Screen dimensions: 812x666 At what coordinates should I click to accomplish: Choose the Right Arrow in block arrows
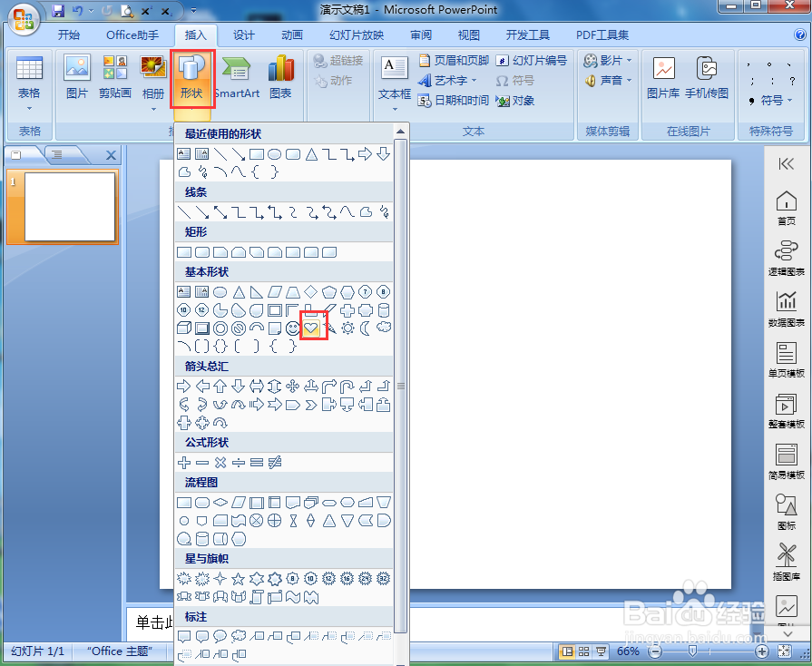(x=184, y=386)
